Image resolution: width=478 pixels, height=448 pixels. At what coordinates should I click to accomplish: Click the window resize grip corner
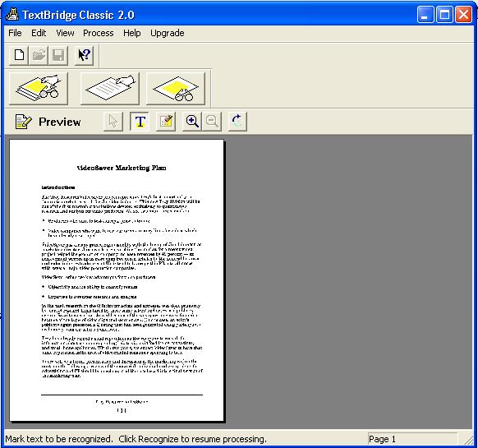pyautogui.click(x=468, y=440)
